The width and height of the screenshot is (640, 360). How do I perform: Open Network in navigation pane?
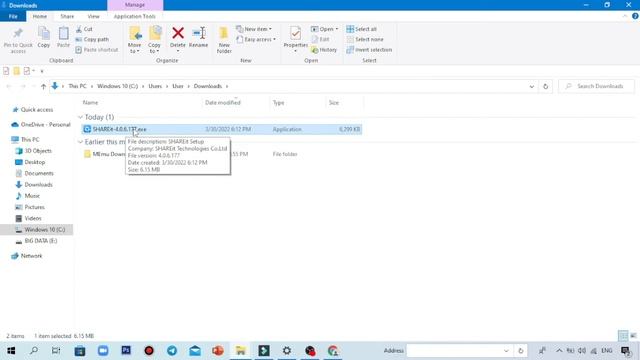27,256
